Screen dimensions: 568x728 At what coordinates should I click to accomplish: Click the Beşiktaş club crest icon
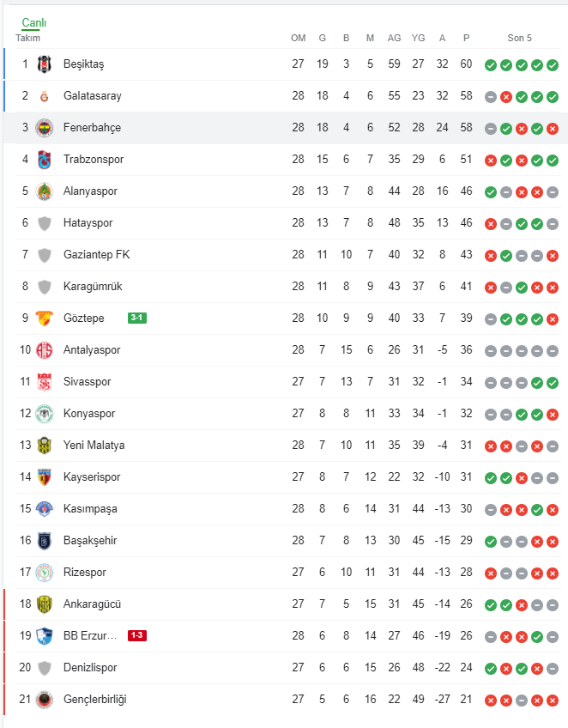(45, 64)
